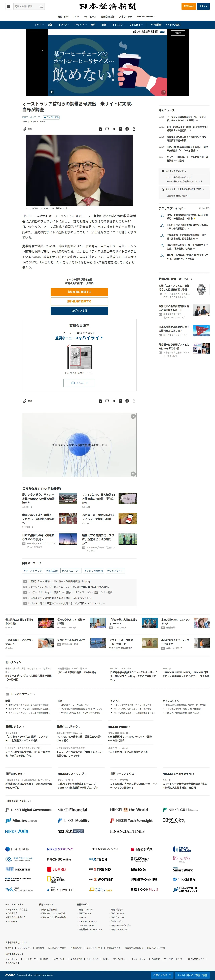Expand the 日経からのお知らせ notice

coord(174,171)
